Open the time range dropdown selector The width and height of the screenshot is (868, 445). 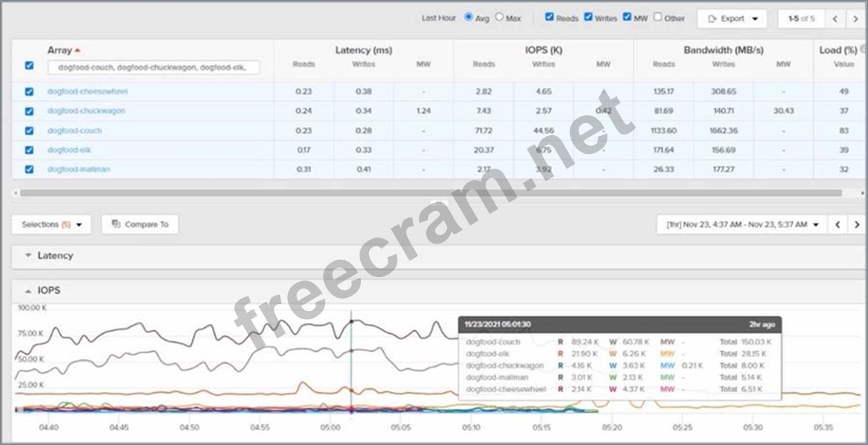740,225
